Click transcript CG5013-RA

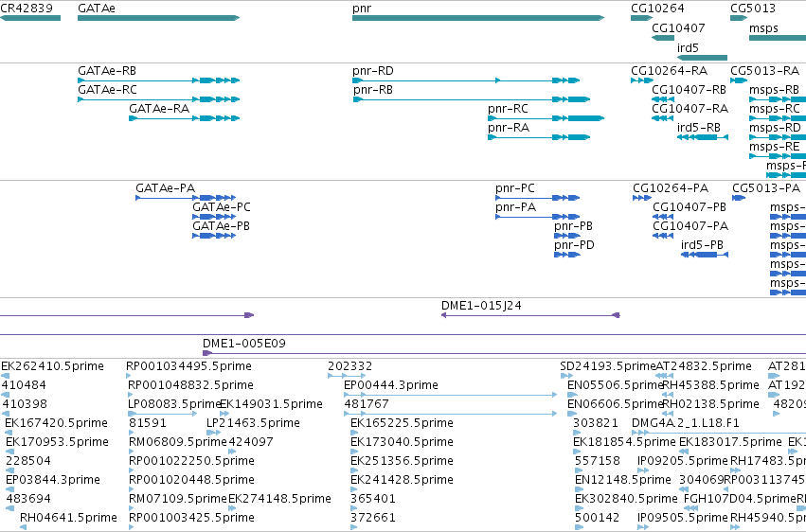point(739,80)
